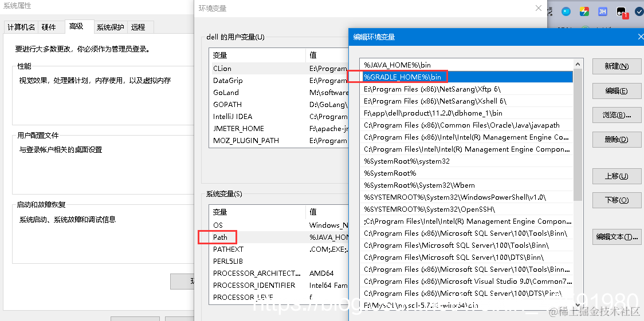Click the black extension icon with red badge
Screen dimensions: 644x321
(x=622, y=12)
